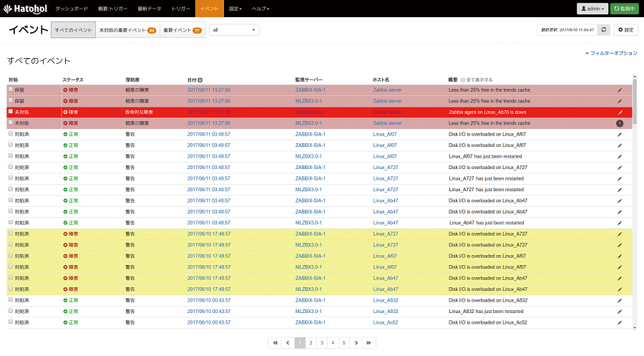The height and width of the screenshot is (356, 644).
Task: Edit the fatal Zabbix agent down event
Action: (620, 112)
